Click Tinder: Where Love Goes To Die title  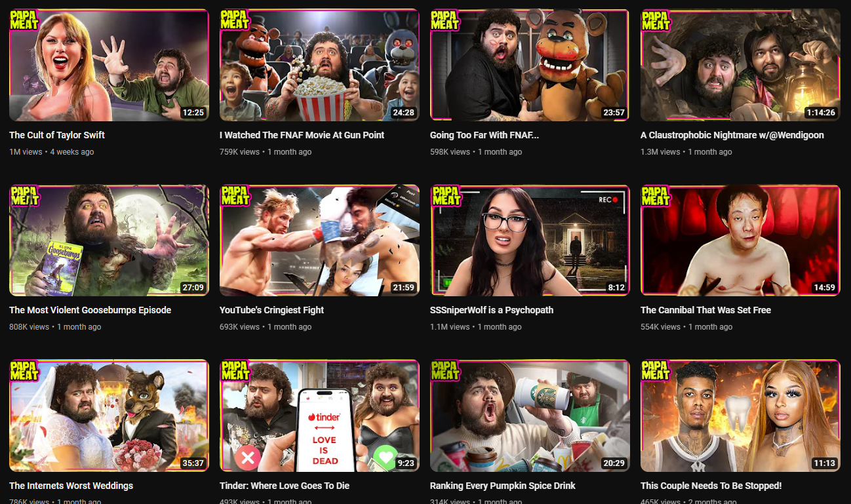(285, 486)
